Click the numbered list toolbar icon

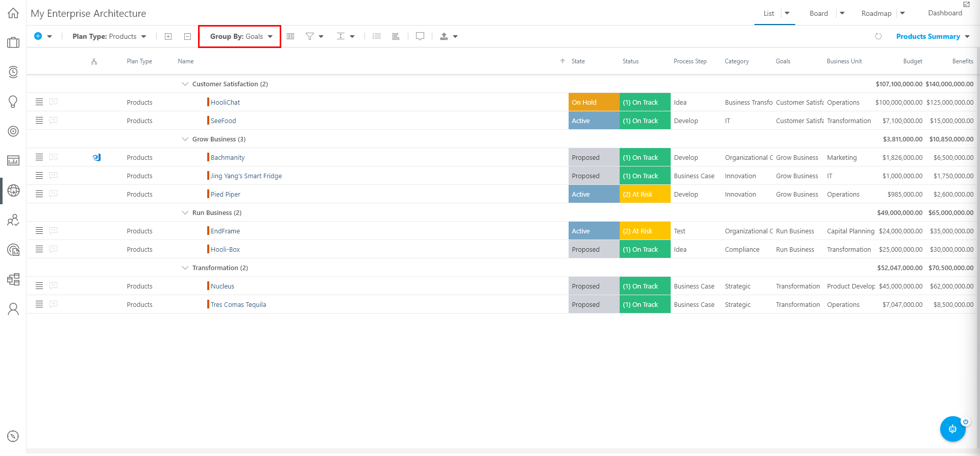click(x=377, y=36)
